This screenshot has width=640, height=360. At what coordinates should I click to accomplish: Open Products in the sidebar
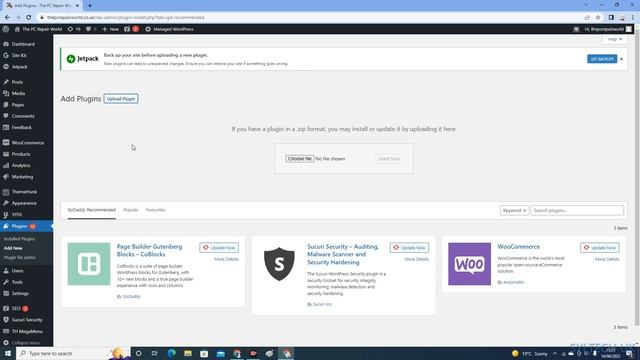coord(21,154)
